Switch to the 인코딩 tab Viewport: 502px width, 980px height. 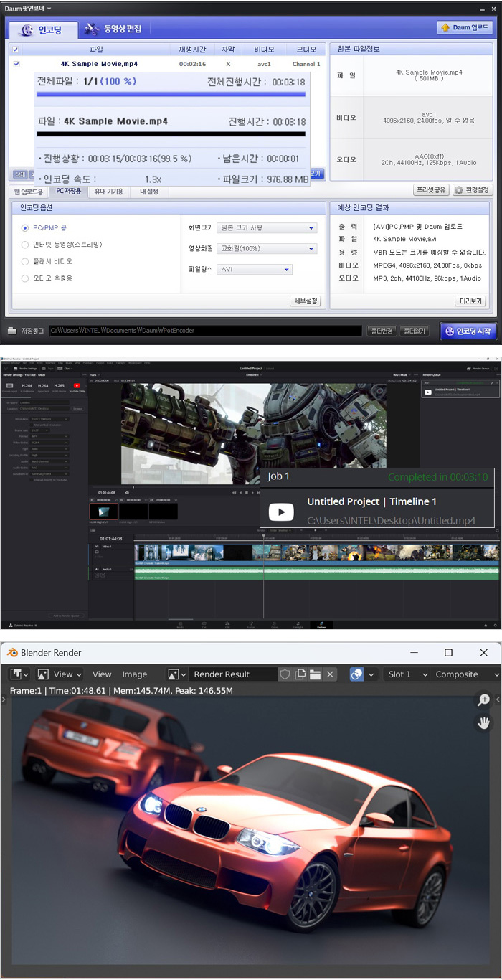coord(43,29)
